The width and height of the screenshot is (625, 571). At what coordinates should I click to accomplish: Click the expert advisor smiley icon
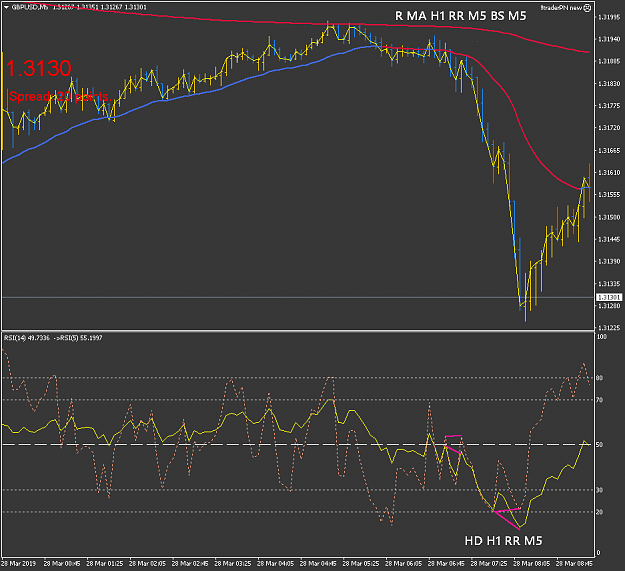pyautogui.click(x=587, y=8)
